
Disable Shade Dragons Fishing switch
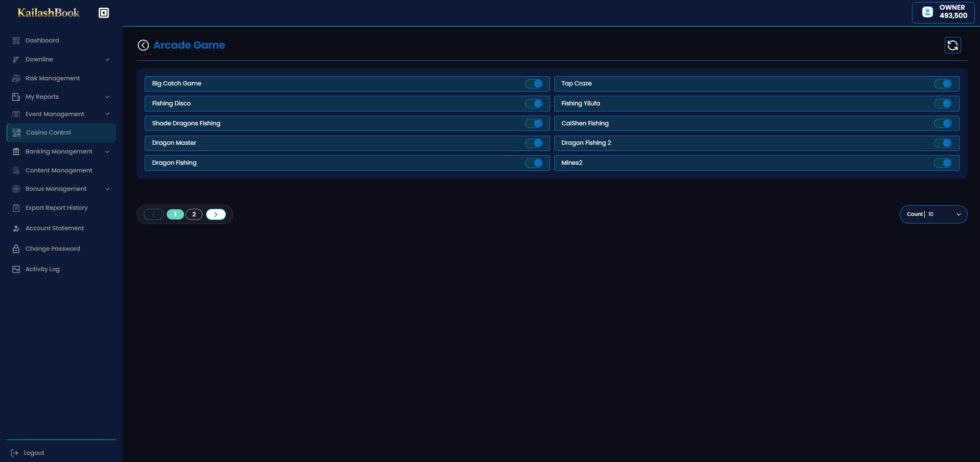pos(534,123)
